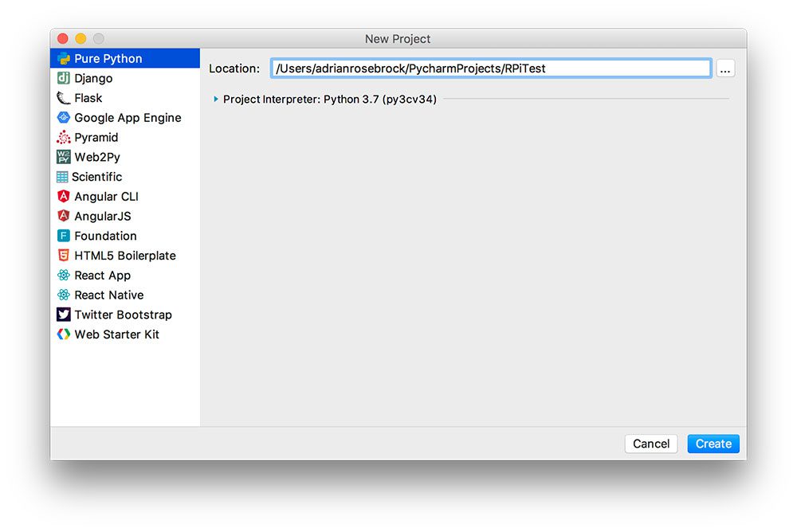Choose React App project type
Viewport: 797px width, 532px height.
point(125,276)
